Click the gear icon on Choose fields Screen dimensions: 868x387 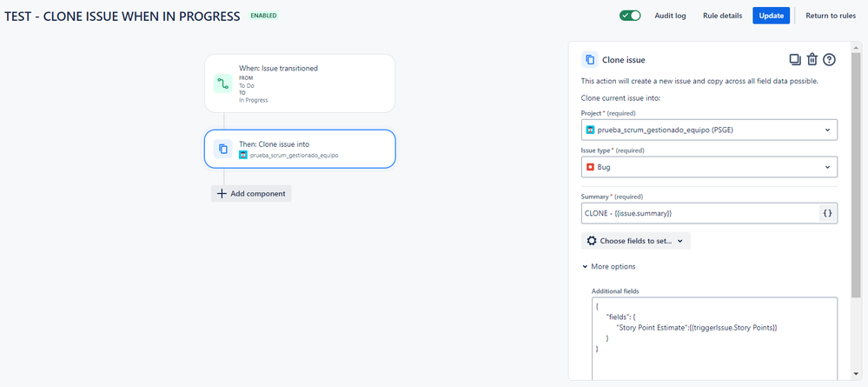592,241
